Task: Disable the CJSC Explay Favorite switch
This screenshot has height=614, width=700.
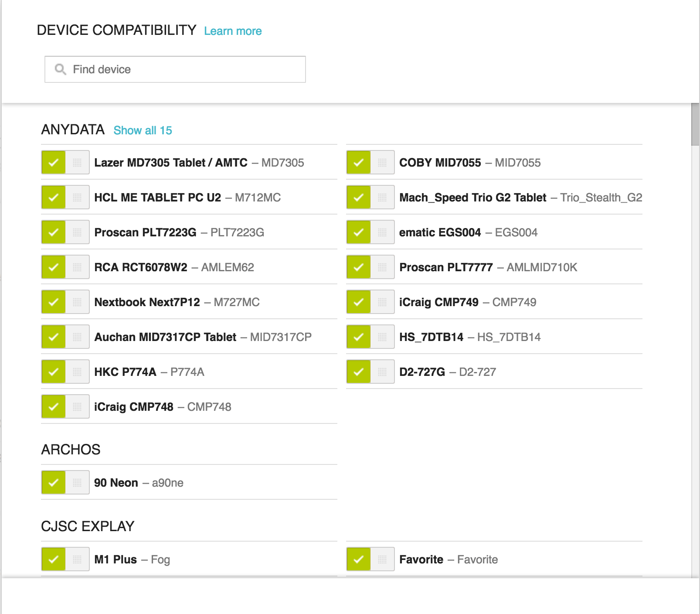Action: (370, 559)
